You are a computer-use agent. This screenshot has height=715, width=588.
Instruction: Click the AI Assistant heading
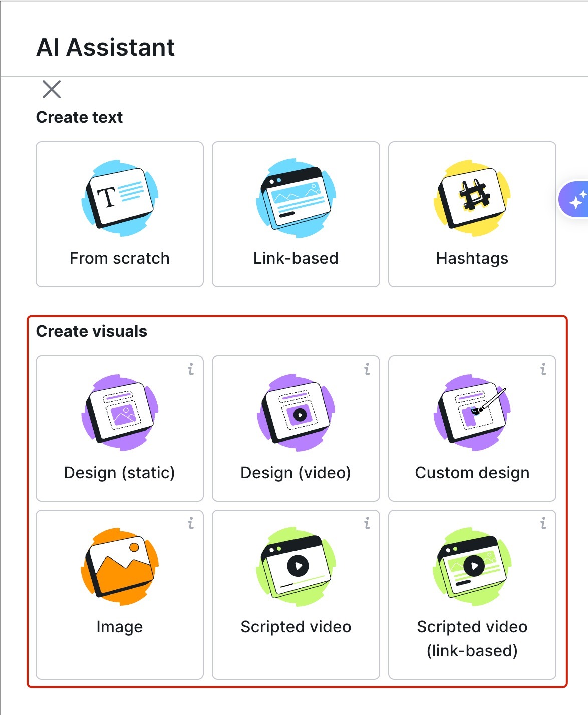tap(105, 47)
